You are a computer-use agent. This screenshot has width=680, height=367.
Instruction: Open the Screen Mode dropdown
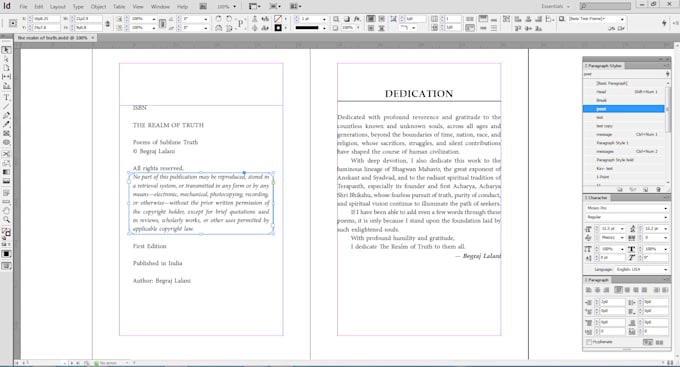pos(275,7)
